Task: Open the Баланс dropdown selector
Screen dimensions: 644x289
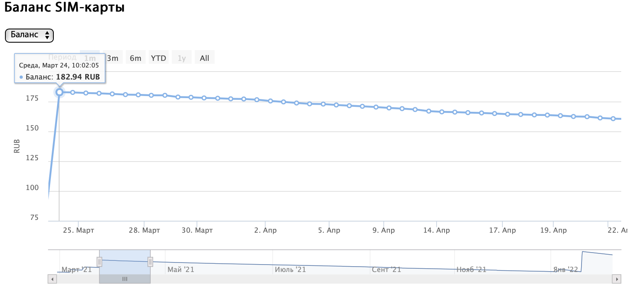Action: point(29,35)
